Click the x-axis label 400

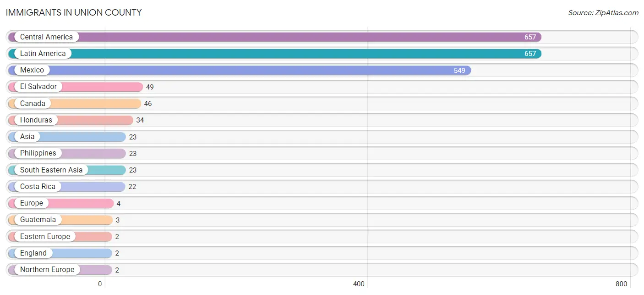click(x=359, y=284)
